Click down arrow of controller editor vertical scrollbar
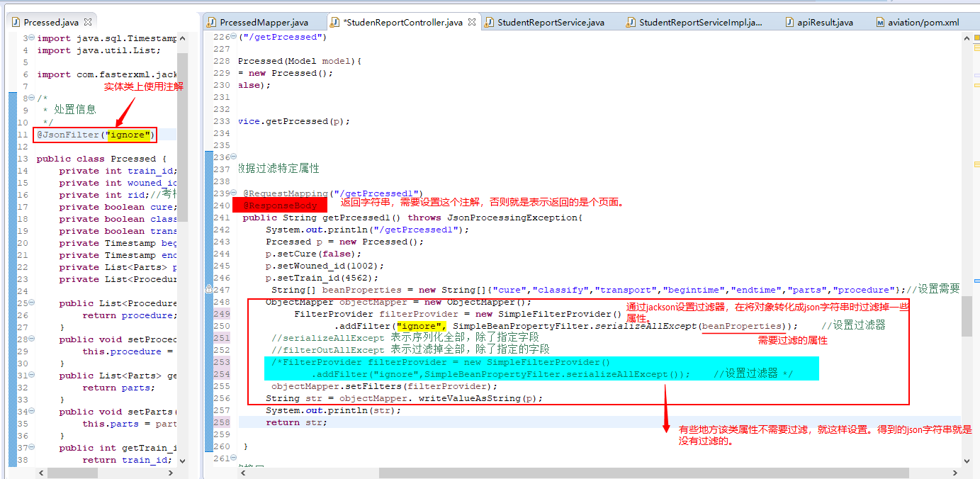The height and width of the screenshot is (479, 980). [967, 461]
